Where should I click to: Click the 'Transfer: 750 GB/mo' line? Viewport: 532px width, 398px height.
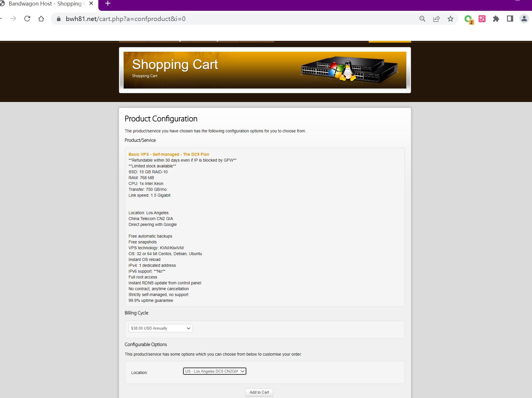tap(148, 189)
